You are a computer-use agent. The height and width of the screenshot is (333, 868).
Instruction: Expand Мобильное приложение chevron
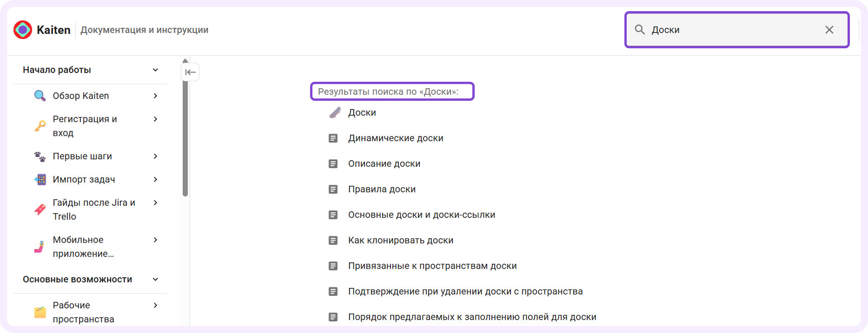pyautogui.click(x=155, y=240)
